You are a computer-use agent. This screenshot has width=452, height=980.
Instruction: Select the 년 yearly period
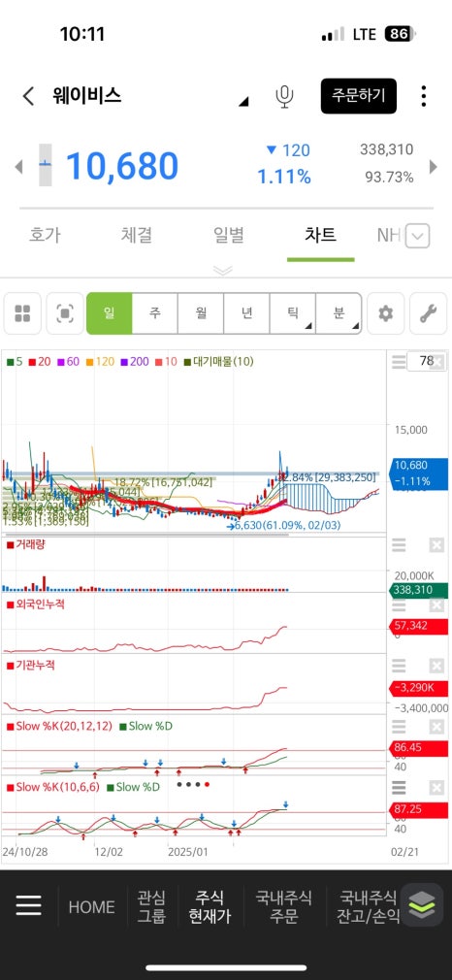coord(247,313)
